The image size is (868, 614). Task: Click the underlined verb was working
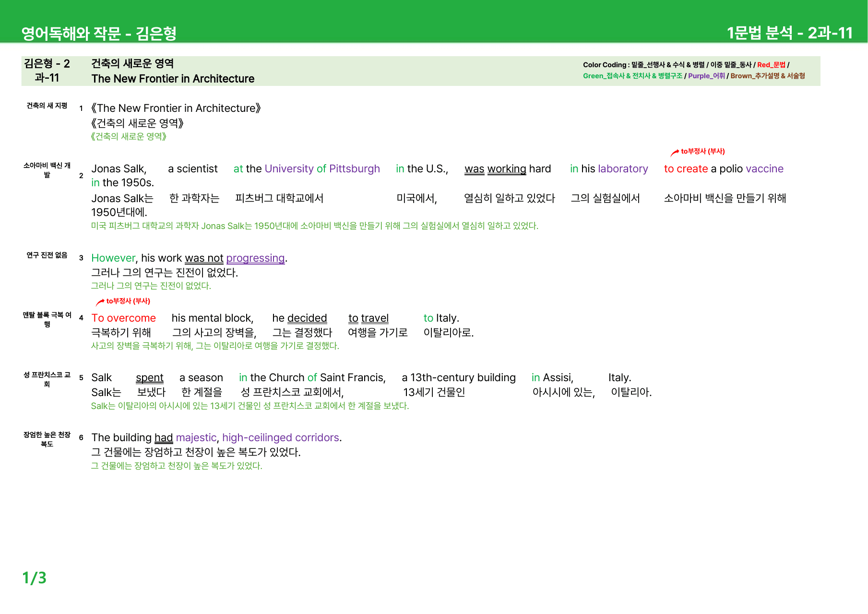tap(495, 169)
